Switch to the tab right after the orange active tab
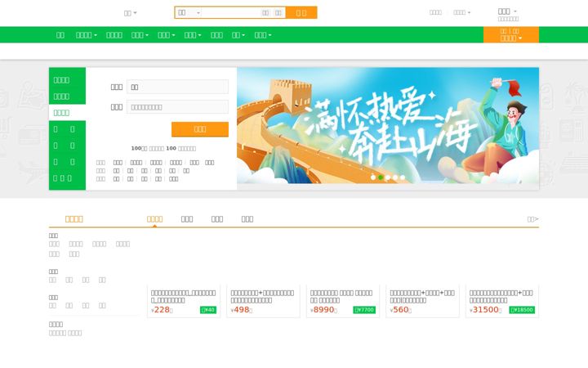 coord(187,219)
